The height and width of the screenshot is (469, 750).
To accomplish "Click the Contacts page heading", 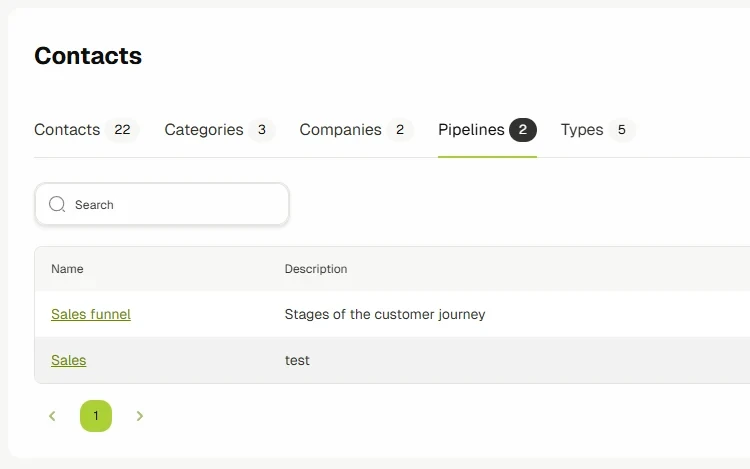I will (x=88, y=56).
